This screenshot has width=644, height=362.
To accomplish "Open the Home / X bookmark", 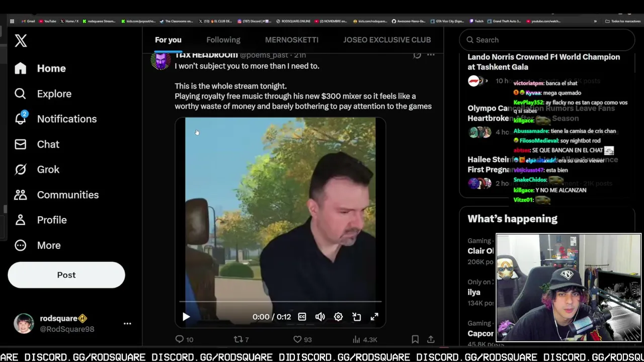I will point(69,21).
